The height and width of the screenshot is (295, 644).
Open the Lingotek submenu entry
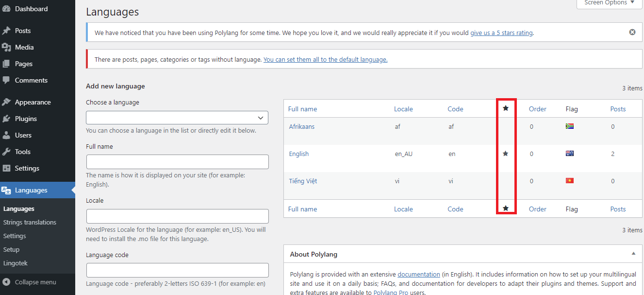click(x=15, y=263)
